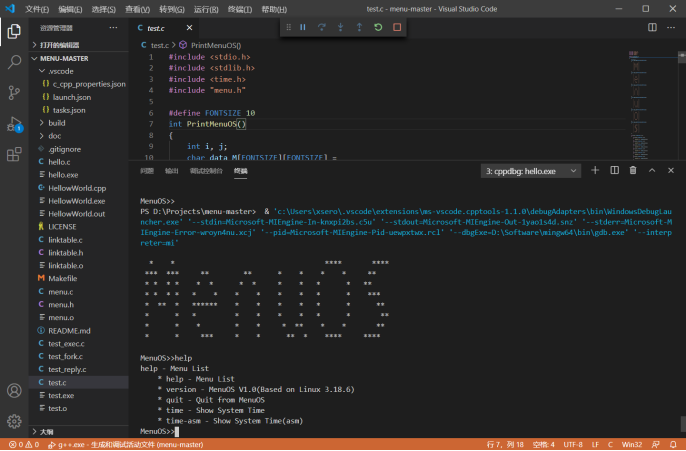Open the Source Control view
The height and width of the screenshot is (451, 686).
[14, 92]
